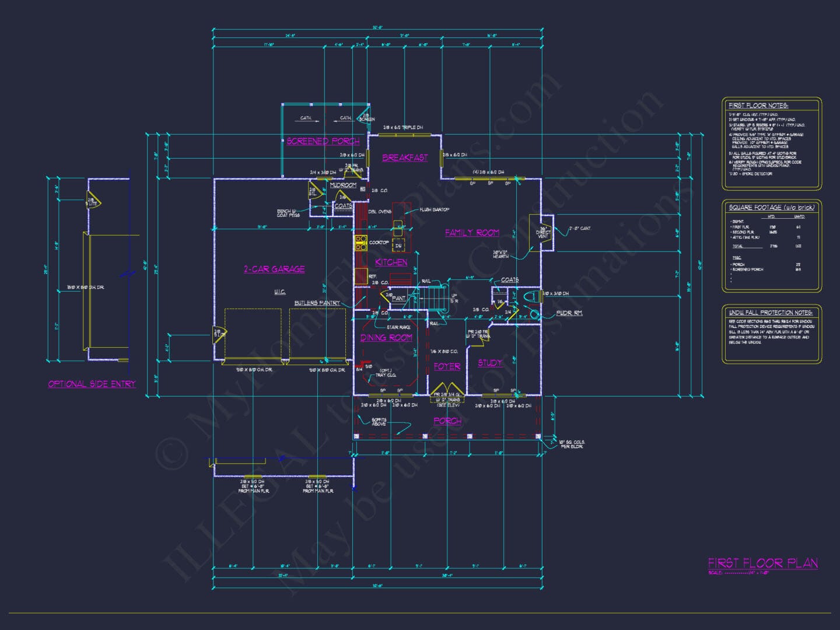Select the 1/6 X 8/0 C.O. foyer label
Image resolution: width=840 pixels, height=630 pixels.
click(444, 351)
